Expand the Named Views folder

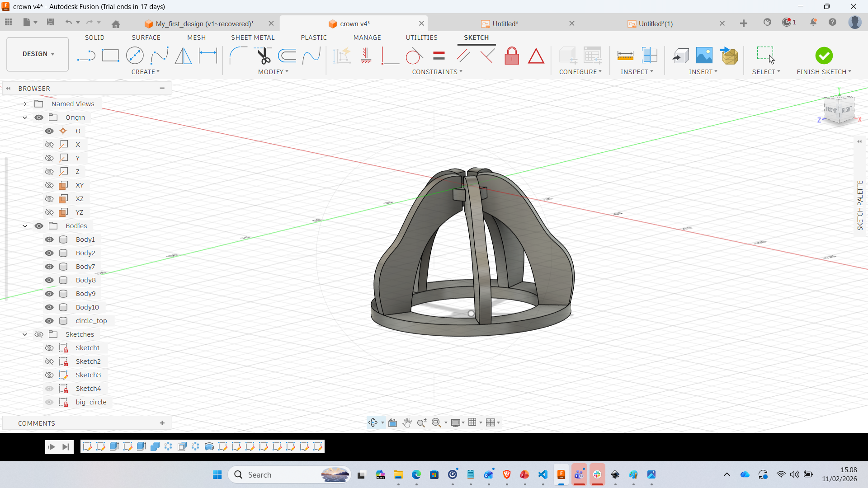tap(25, 104)
